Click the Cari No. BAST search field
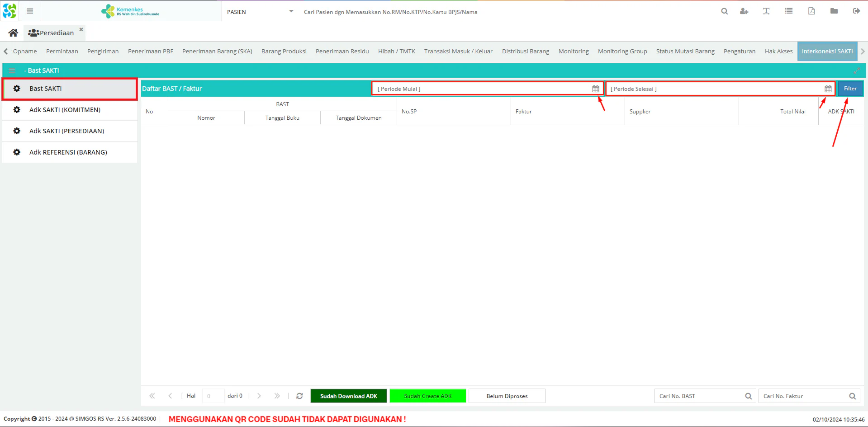868x427 pixels. click(x=699, y=396)
